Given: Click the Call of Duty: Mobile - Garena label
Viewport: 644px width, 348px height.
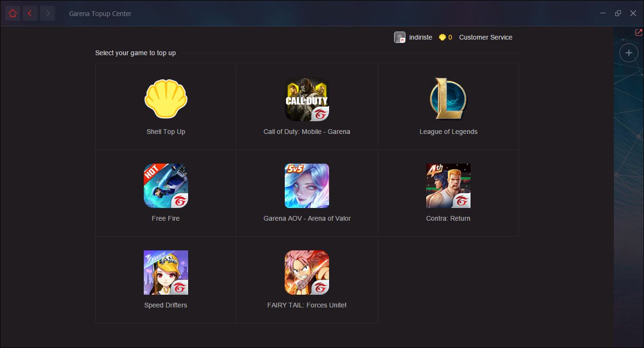Looking at the screenshot, I should click(307, 132).
